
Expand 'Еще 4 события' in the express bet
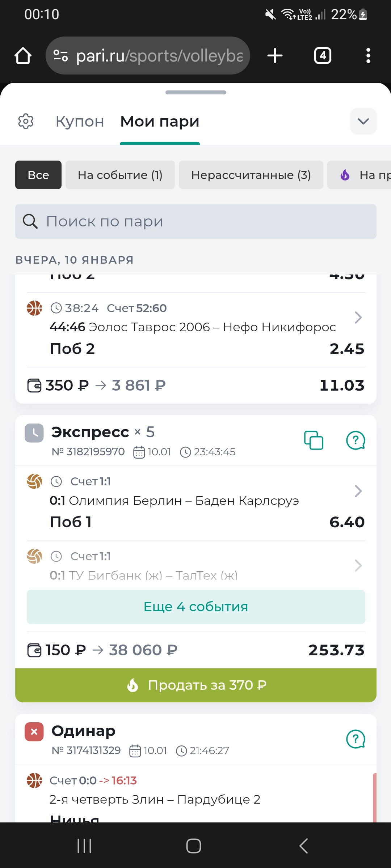tap(196, 607)
